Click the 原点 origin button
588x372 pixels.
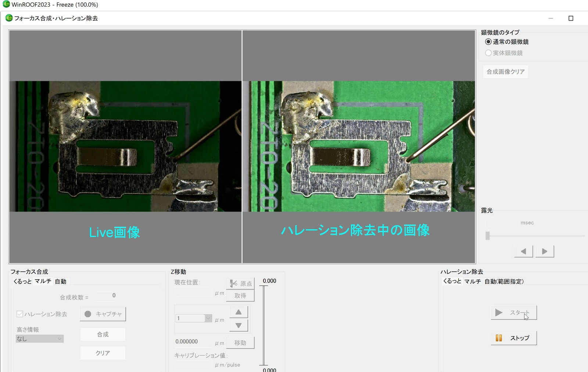(240, 283)
